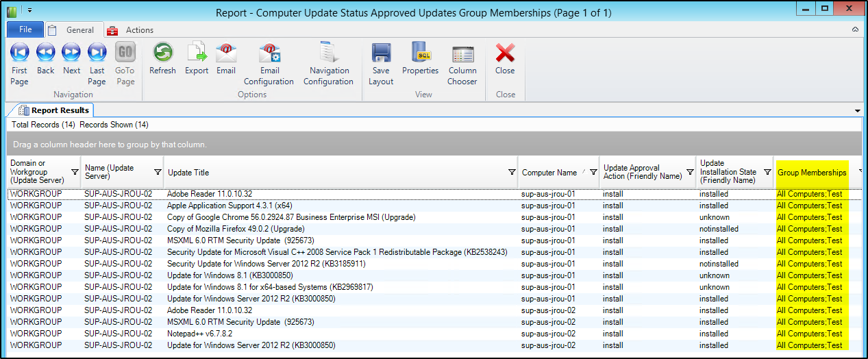The width and height of the screenshot is (868, 359).
Task: Maximize the report window
Action: click(825, 9)
